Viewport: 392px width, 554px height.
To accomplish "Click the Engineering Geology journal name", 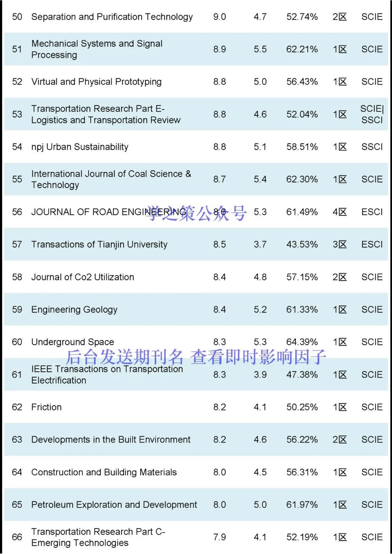I will 74,309.
